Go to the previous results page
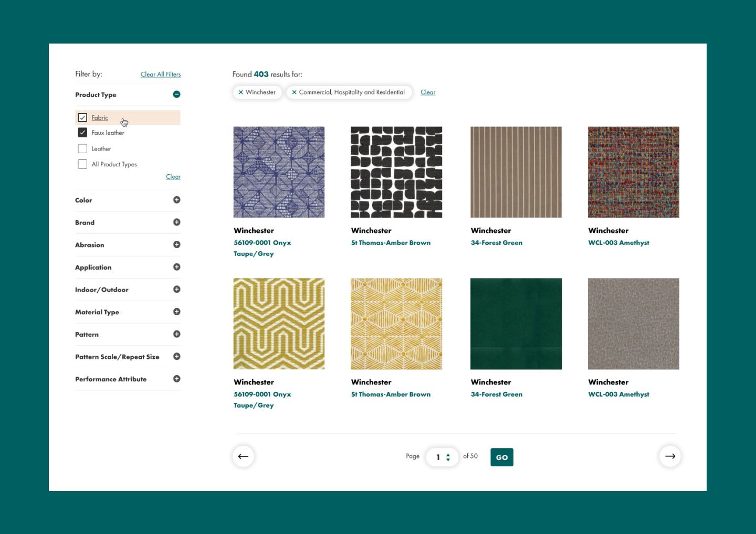The width and height of the screenshot is (756, 534). coord(243,456)
